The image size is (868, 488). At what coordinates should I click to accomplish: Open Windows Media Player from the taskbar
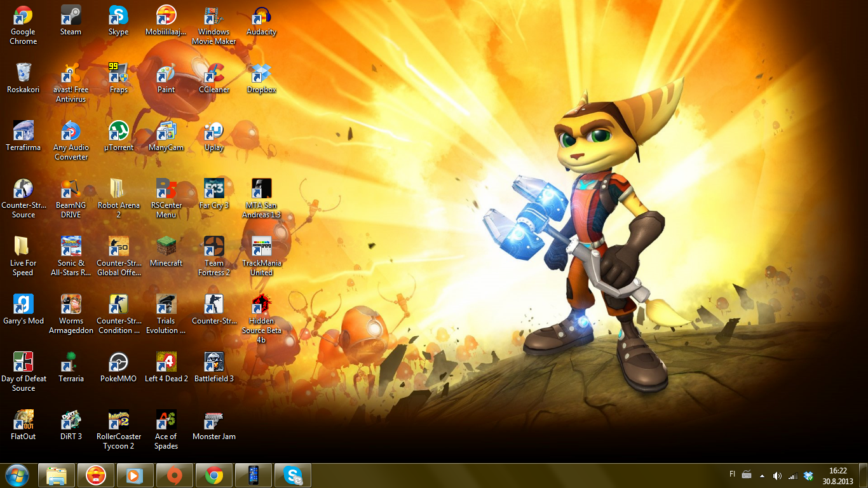click(x=135, y=475)
